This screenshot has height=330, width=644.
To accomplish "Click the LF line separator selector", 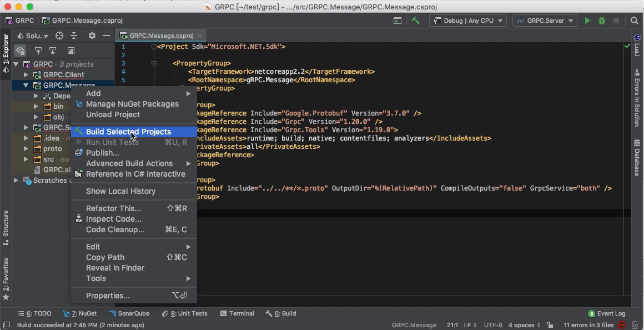I will click(x=470, y=325).
